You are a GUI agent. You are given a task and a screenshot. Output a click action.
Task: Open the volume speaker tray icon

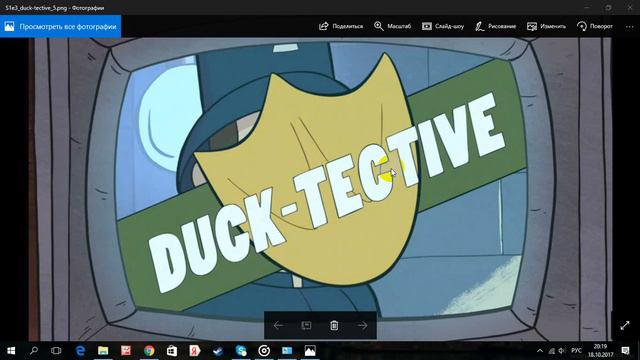[562, 351]
